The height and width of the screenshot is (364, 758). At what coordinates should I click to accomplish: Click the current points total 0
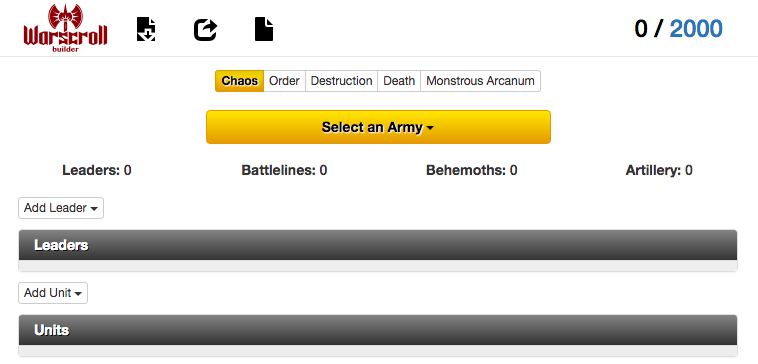(x=641, y=29)
